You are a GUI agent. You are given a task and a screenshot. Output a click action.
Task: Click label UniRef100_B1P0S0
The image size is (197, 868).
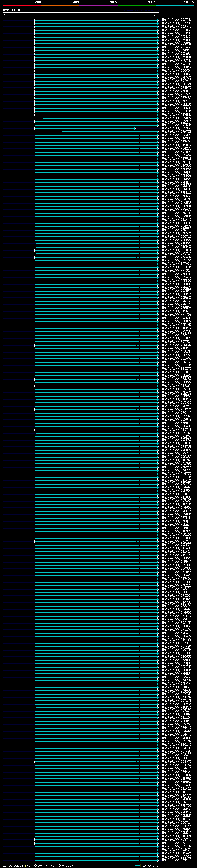[177, 74]
